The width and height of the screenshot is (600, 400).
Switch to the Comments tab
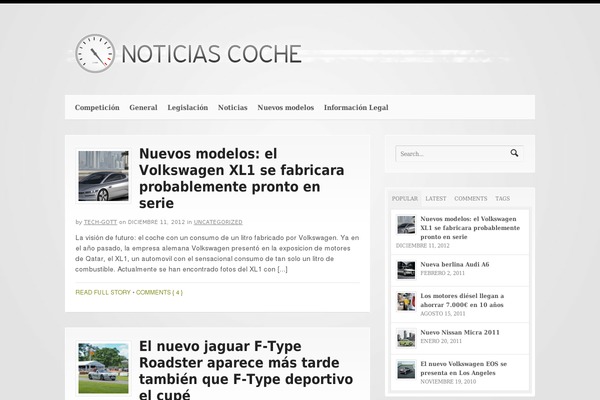point(471,199)
